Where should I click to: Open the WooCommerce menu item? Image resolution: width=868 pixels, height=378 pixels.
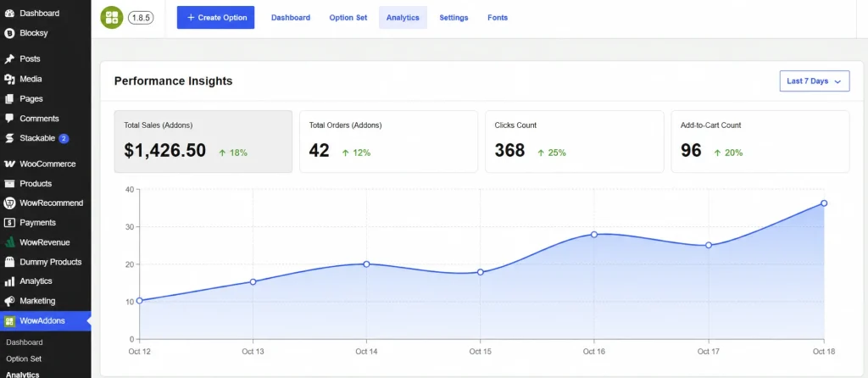coord(46,164)
